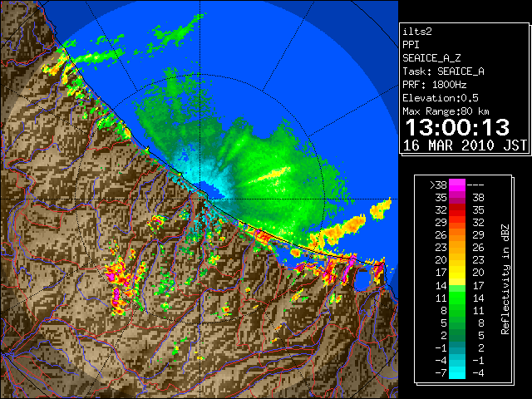Image resolution: width=532 pixels, height=399 pixels.
Task: Click the "Reflectivity in dBZ" axis label
Action: click(505, 279)
